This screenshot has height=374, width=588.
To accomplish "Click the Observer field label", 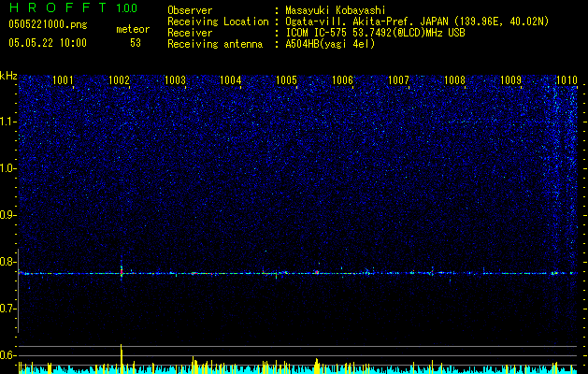I will click(190, 10).
